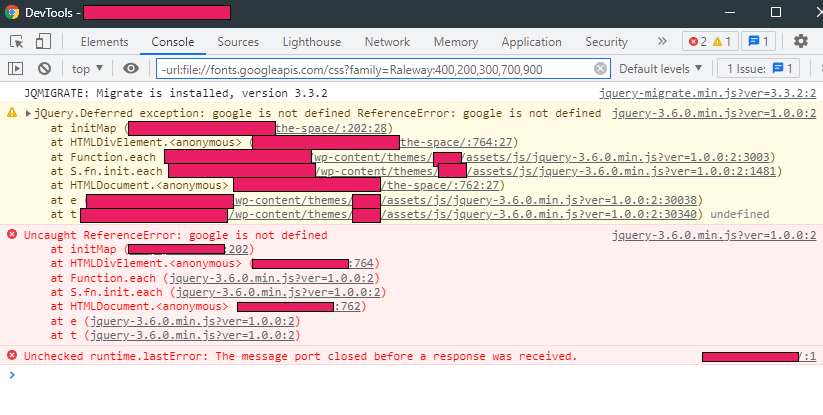Switch to the Application tab

[x=531, y=42]
